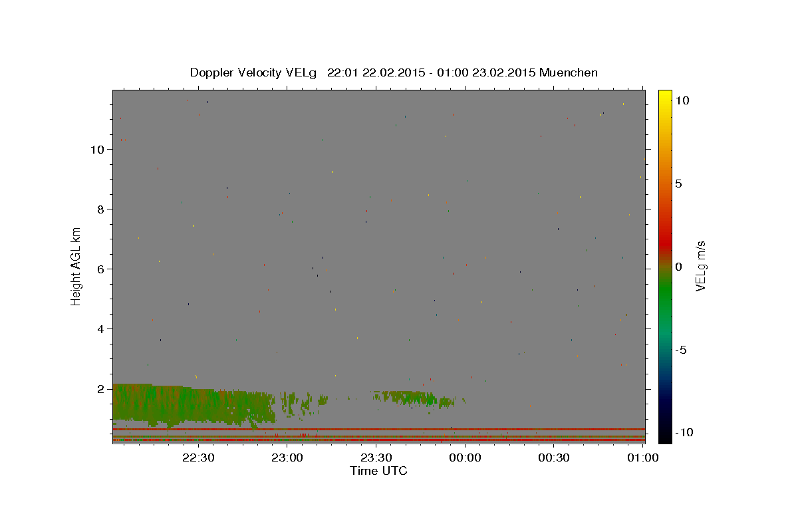The width and height of the screenshot is (798, 532).
Task: Click the 23:00 time tick label
Action: [x=287, y=458]
